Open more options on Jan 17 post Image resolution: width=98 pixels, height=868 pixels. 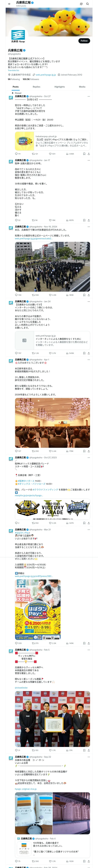point(89,160)
